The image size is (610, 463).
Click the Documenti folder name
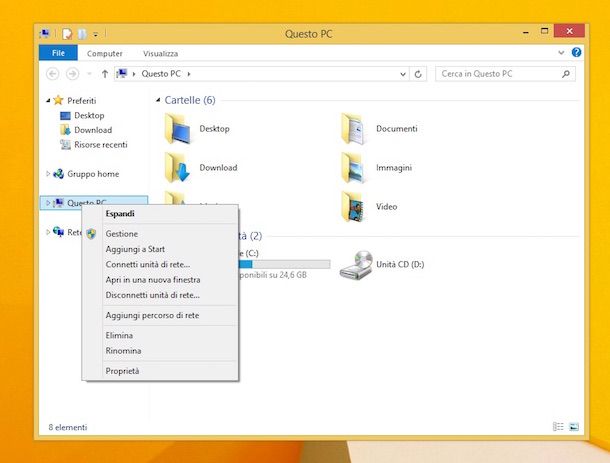396,128
